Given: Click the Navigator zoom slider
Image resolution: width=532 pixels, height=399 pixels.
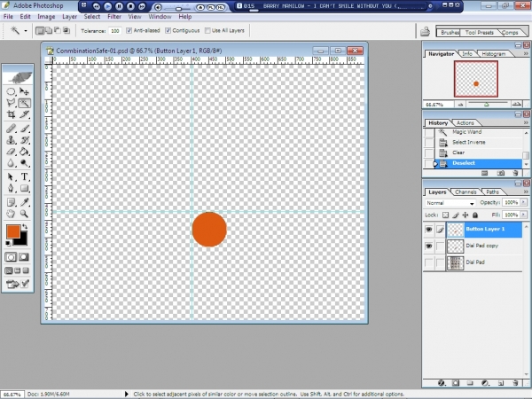Looking at the screenshot, I should pyautogui.click(x=488, y=104).
